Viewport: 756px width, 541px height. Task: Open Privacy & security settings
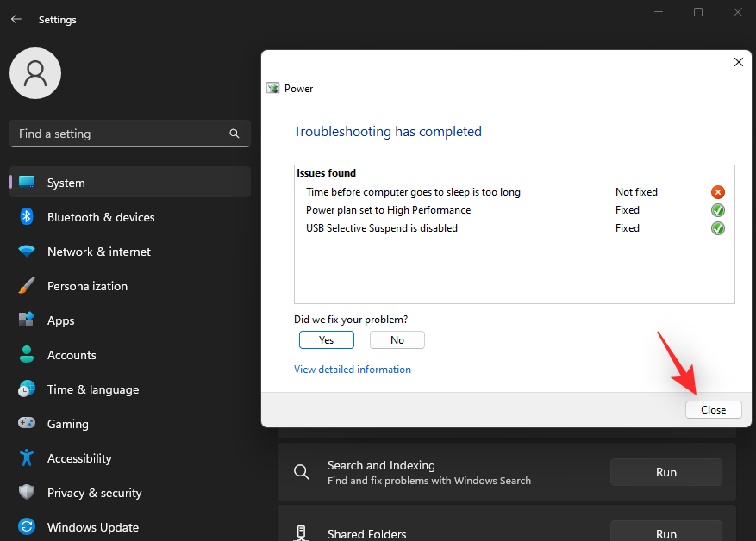point(94,493)
